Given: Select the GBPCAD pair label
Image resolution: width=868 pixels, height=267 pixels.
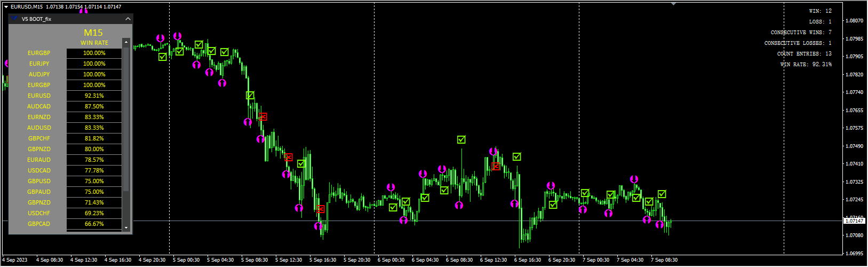Looking at the screenshot, I should point(39,224).
